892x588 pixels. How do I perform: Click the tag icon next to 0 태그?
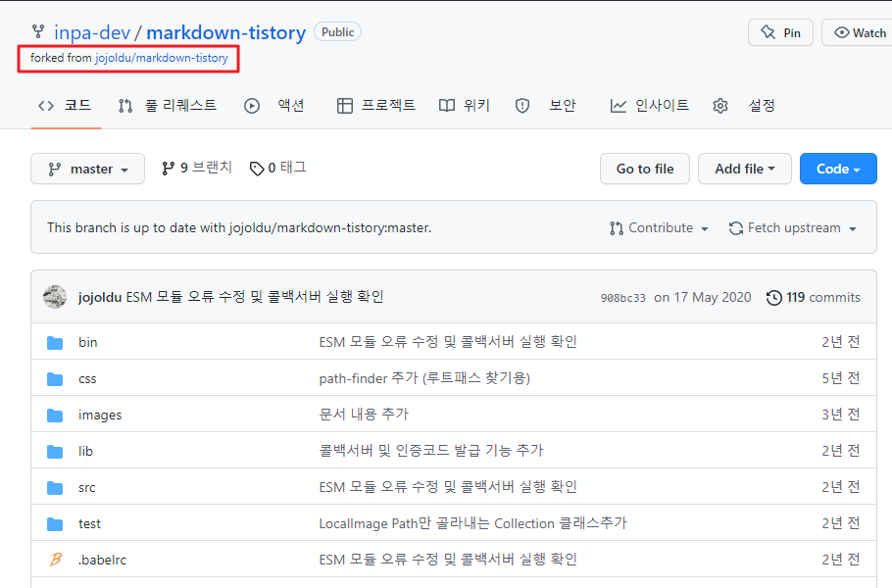[257, 169]
